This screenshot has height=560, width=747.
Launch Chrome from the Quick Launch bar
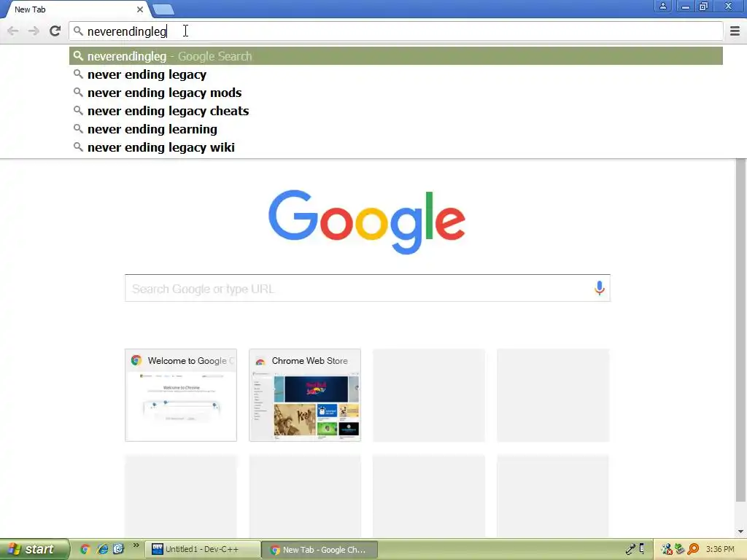[x=85, y=549]
